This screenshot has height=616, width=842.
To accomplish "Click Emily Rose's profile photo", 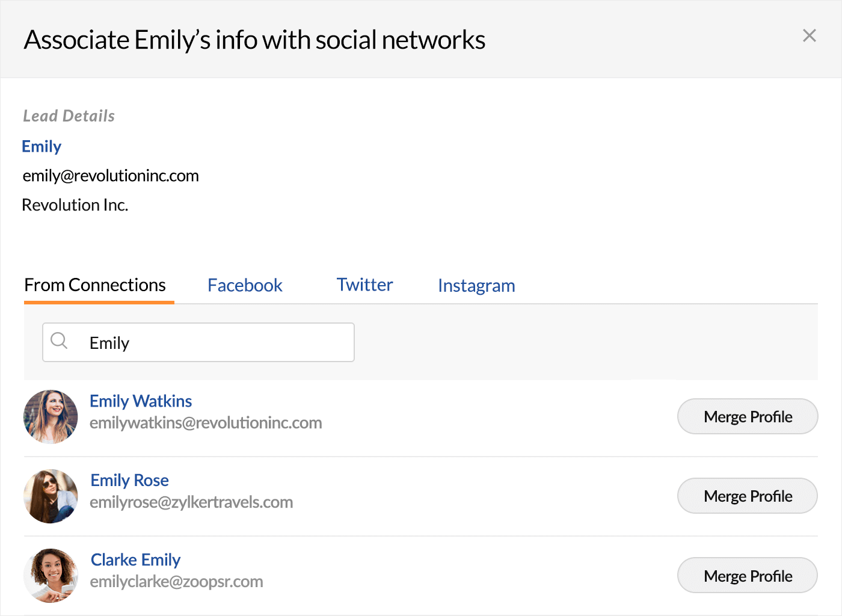I will [x=51, y=496].
